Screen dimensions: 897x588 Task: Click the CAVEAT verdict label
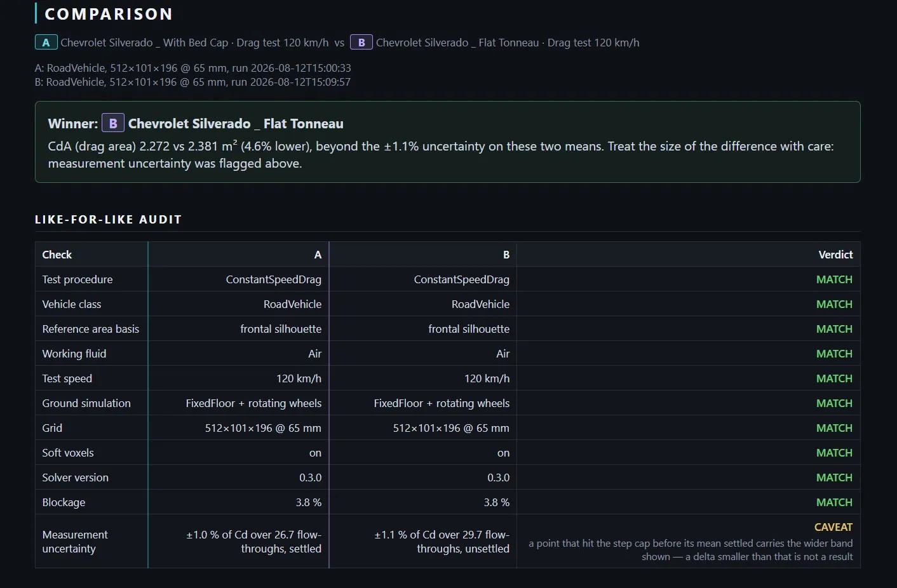pos(833,527)
